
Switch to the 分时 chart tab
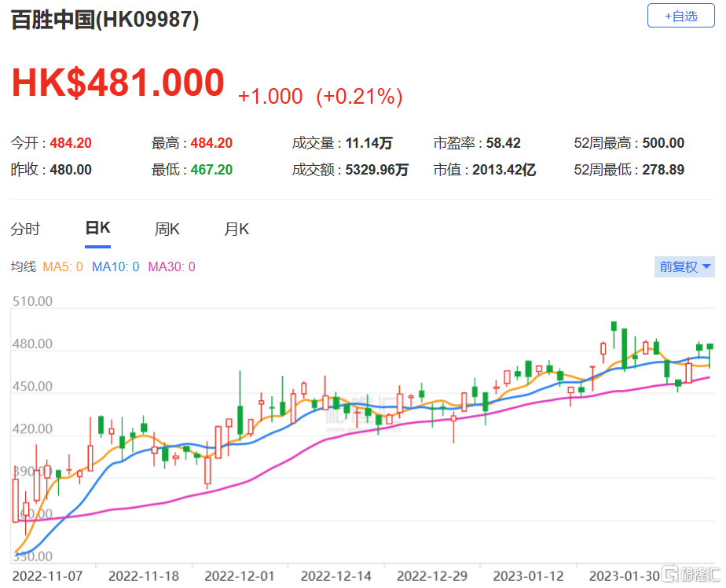click(x=25, y=229)
